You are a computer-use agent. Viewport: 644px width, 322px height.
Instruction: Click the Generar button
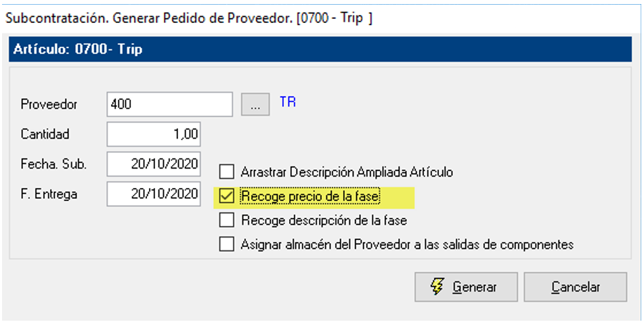[x=466, y=287]
